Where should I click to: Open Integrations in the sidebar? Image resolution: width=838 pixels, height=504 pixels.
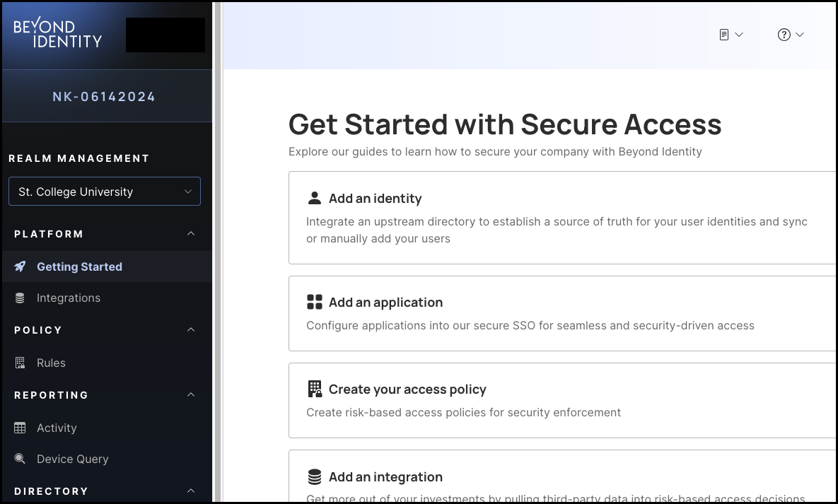[107, 298]
